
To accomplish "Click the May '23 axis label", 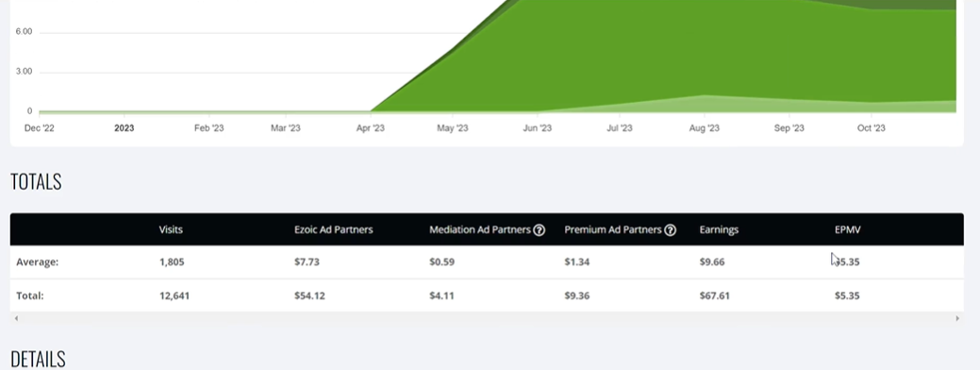I will point(453,128).
